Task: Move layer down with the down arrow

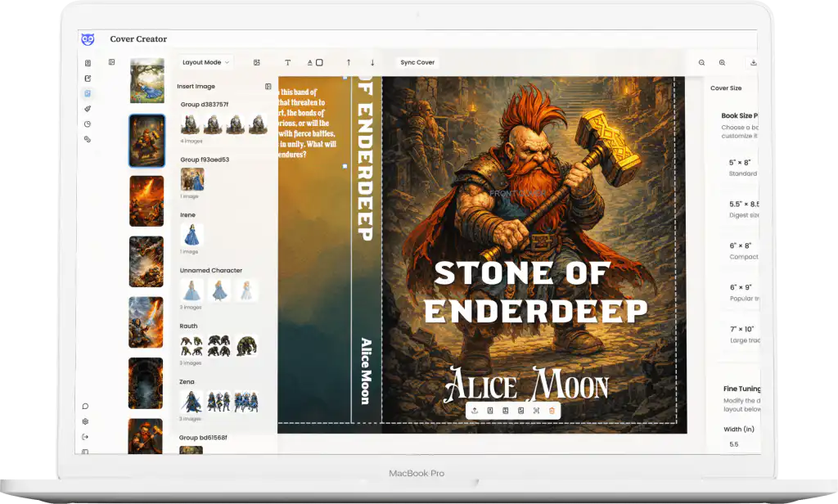Action: (372, 62)
